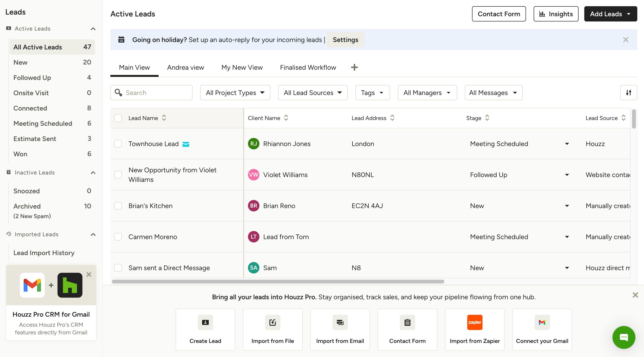Viewport: 644px width, 357px height.
Task: Sort by Stage column arrows
Action: pos(487,118)
